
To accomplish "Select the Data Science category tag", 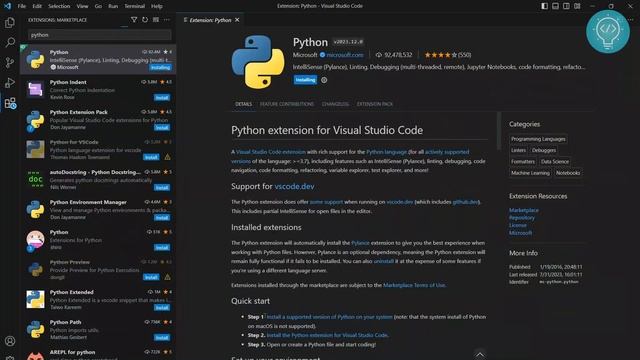I will click(x=555, y=162).
